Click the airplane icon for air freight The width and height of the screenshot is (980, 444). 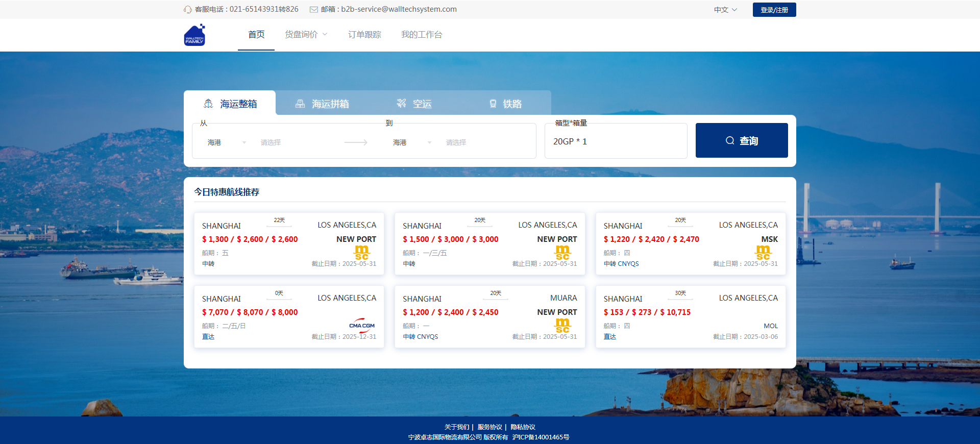pos(402,104)
